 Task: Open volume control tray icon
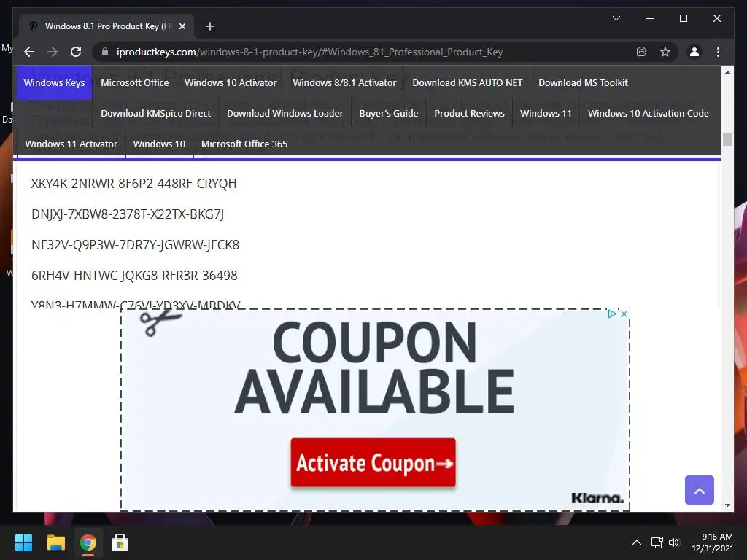pyautogui.click(x=673, y=542)
